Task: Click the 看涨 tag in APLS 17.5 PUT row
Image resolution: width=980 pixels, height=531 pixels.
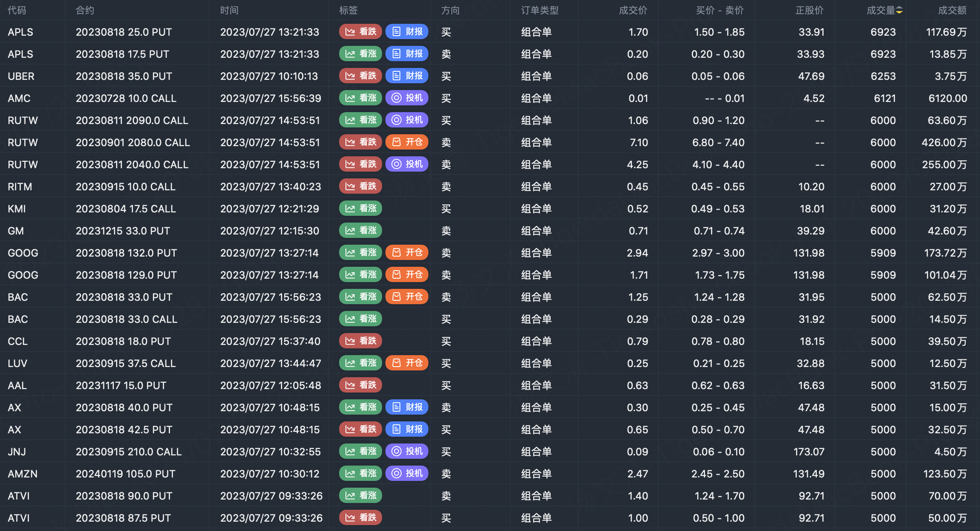Action: (x=360, y=54)
